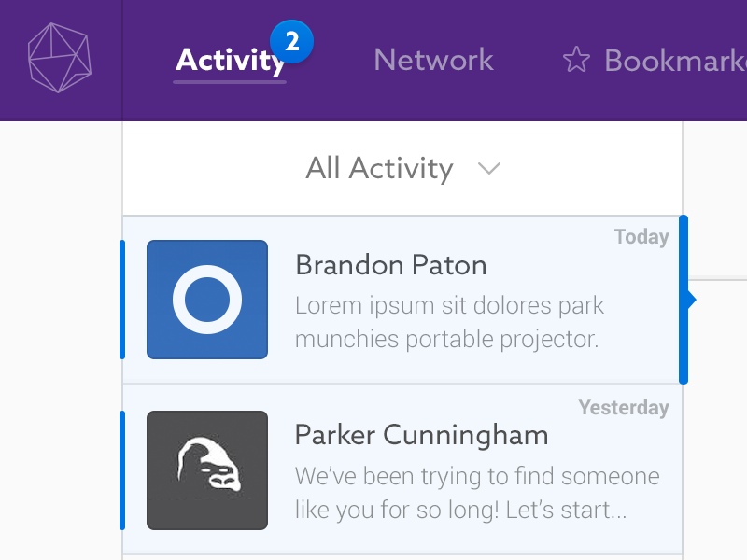Click the blue arrow pointer beside Brandon's message

(692, 300)
